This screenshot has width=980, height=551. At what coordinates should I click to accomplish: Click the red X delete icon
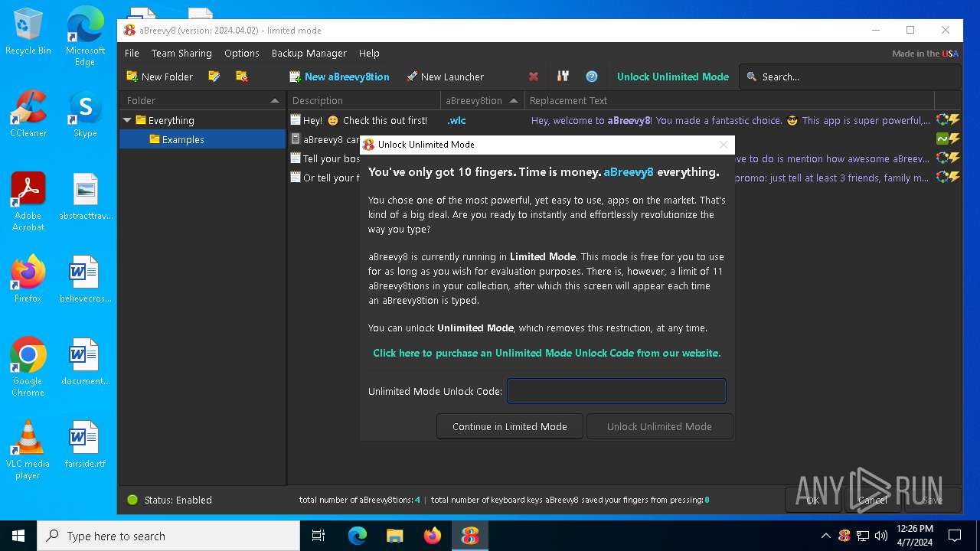click(x=534, y=77)
